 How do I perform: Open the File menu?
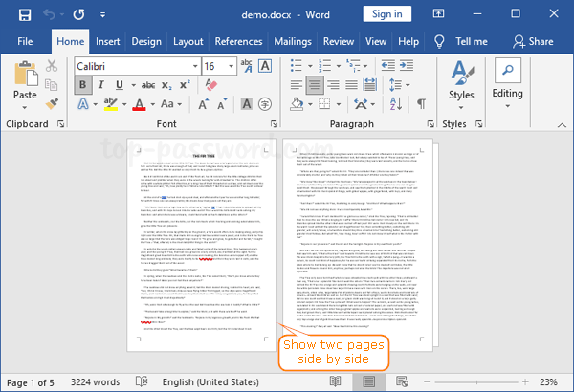[x=25, y=41]
